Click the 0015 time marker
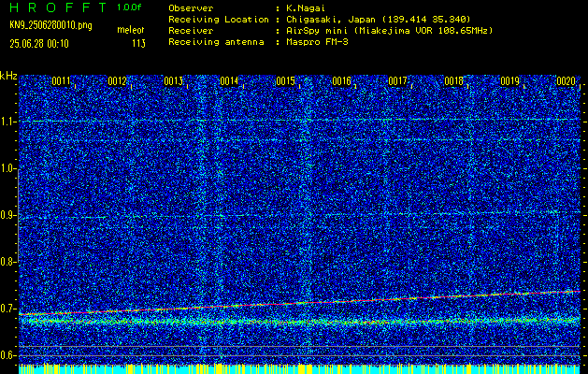 point(285,81)
